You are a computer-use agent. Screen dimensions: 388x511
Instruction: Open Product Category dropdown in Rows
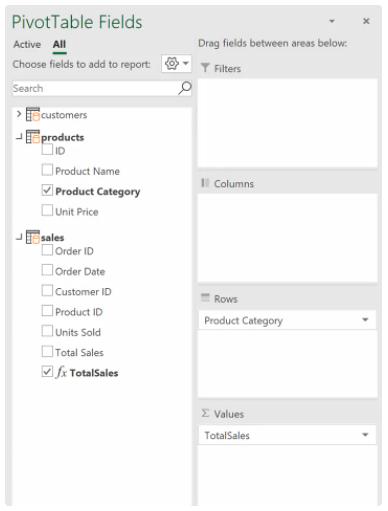(365, 320)
